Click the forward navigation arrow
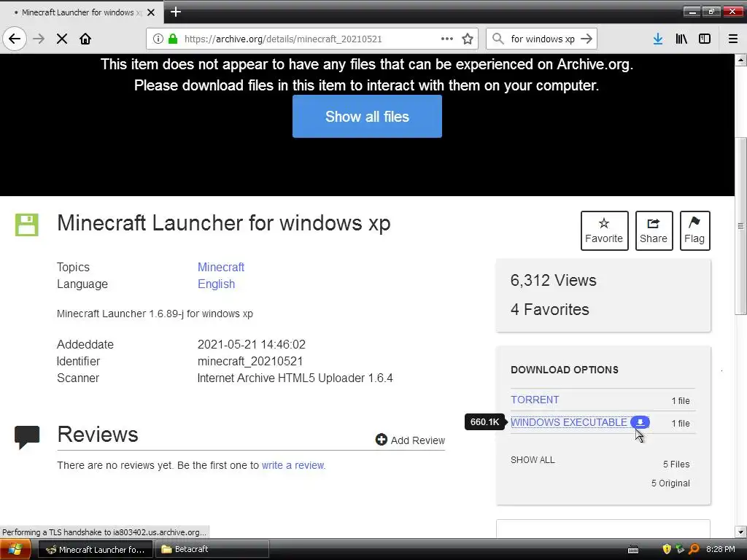This screenshot has height=560, width=747. [x=39, y=39]
